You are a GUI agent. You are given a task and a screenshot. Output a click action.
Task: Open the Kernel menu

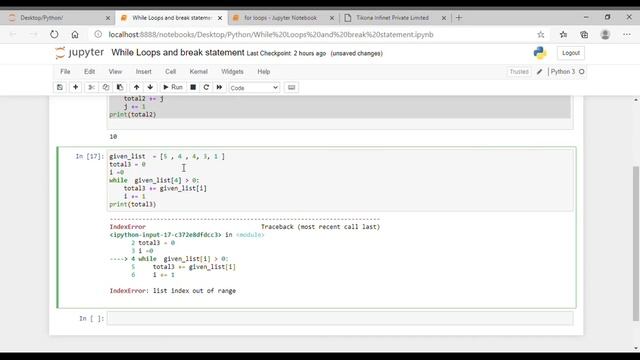click(198, 71)
